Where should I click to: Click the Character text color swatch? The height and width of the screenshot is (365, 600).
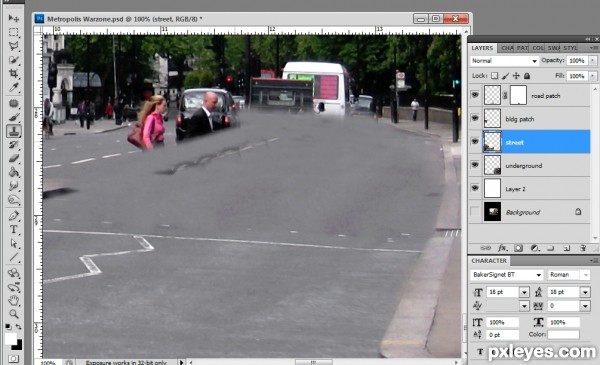pyautogui.click(x=563, y=334)
